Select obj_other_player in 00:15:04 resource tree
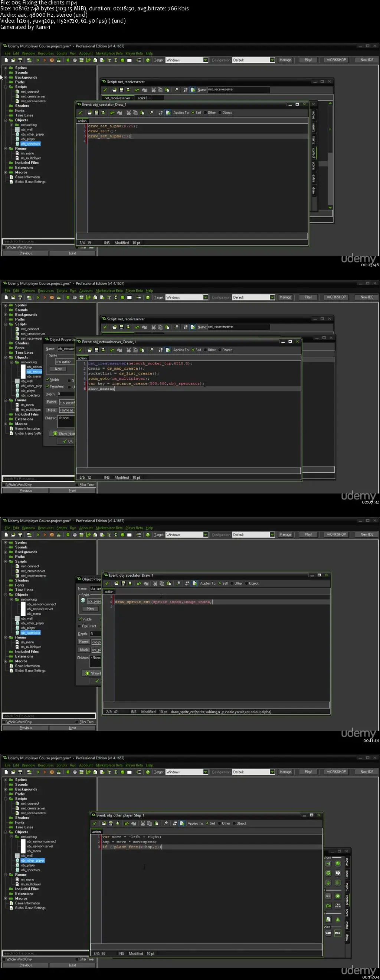This screenshot has width=380, height=980. [33, 861]
